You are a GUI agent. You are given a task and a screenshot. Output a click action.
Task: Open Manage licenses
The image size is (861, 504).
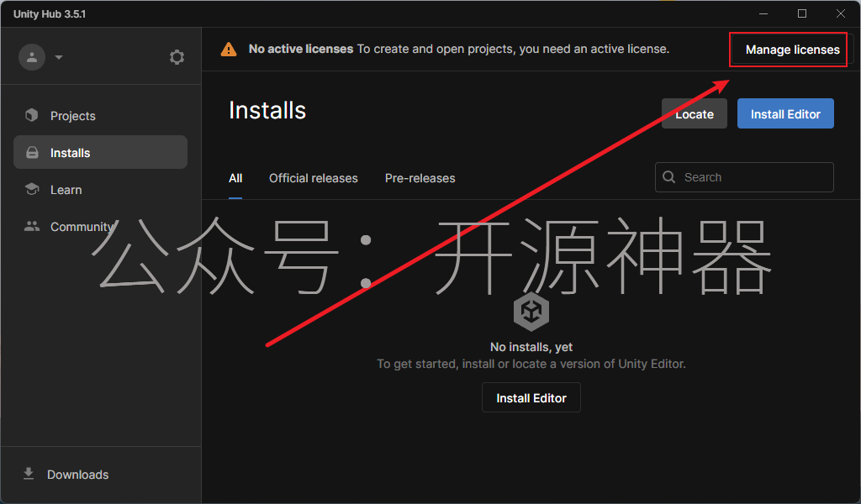(x=792, y=50)
